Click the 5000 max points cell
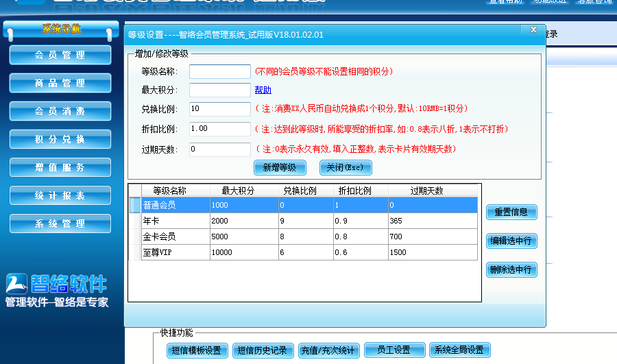Viewport: 617px width, 364px height. (x=244, y=236)
